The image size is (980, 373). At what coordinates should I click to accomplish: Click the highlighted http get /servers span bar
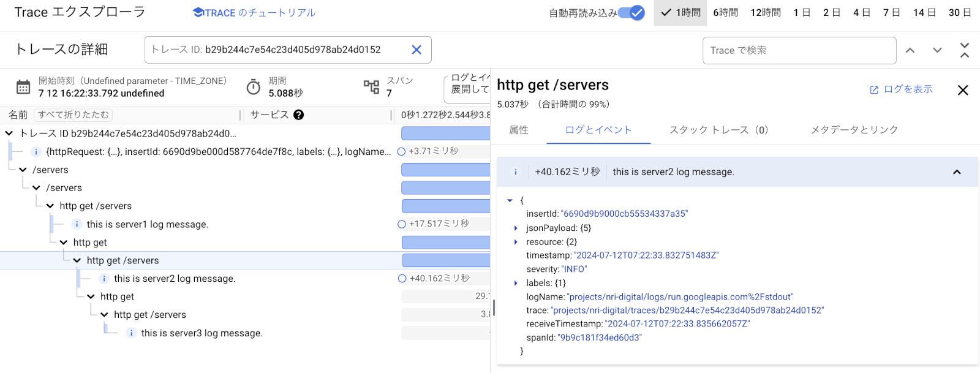(446, 260)
